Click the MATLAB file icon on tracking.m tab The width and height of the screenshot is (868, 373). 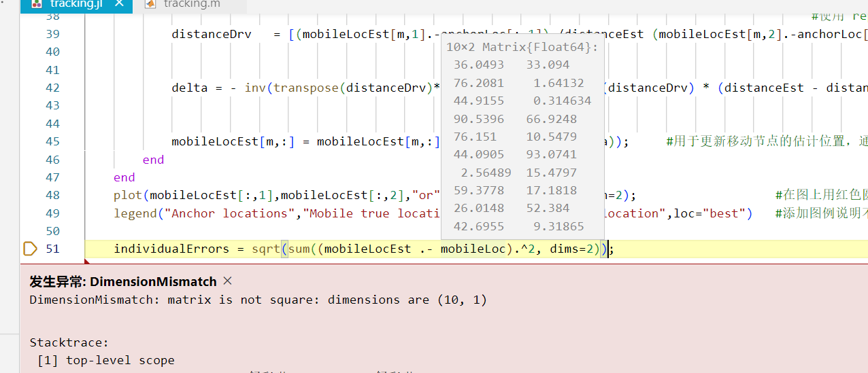[x=149, y=5]
